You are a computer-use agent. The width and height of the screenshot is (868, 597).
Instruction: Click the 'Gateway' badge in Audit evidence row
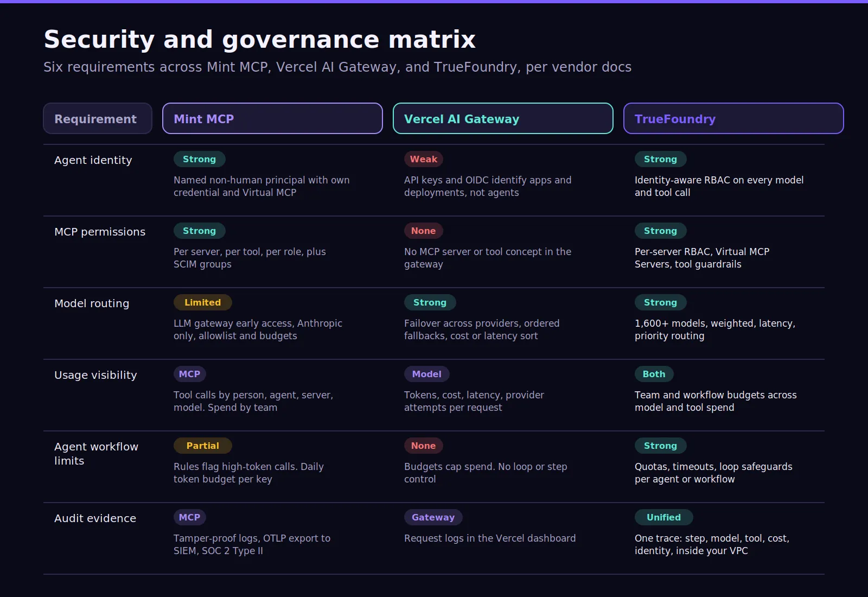433,517
